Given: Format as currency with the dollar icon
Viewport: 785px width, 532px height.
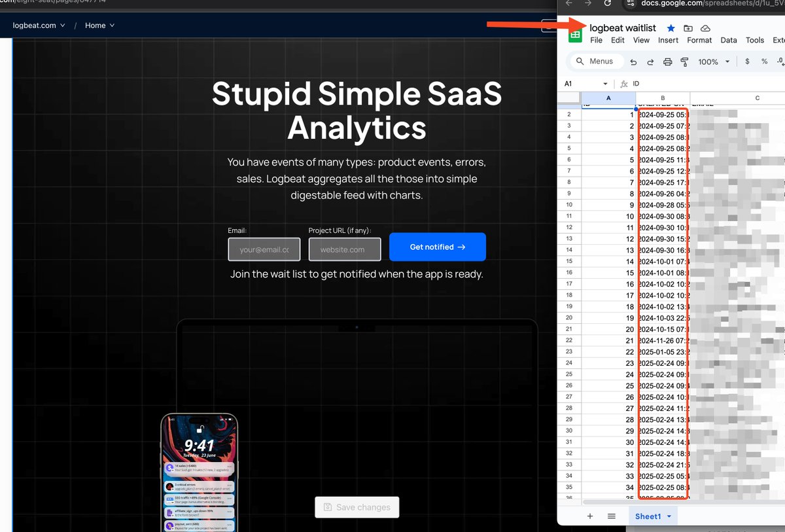Looking at the screenshot, I should coord(747,62).
